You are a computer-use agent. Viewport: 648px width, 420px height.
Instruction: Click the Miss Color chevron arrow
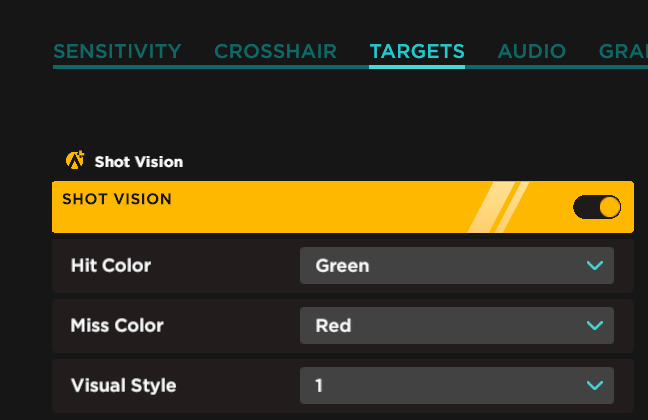(595, 326)
